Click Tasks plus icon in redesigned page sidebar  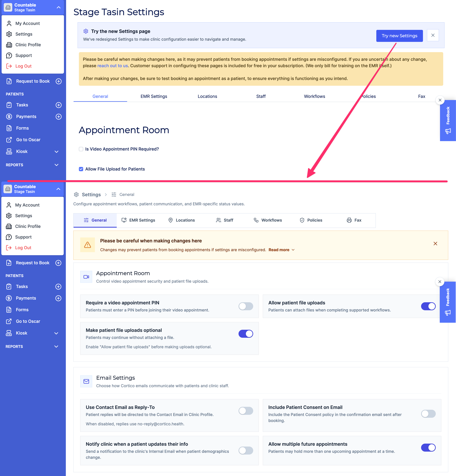click(58, 287)
